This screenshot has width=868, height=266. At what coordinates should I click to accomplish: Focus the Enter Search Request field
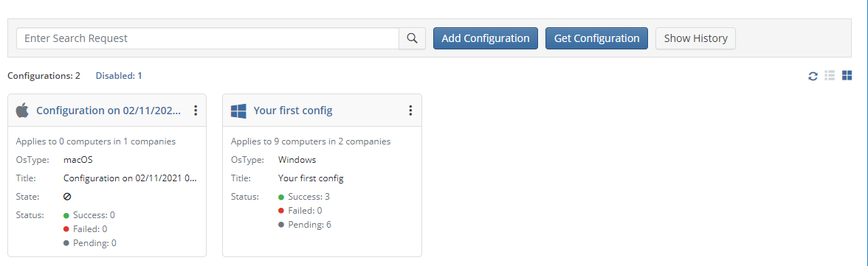207,38
